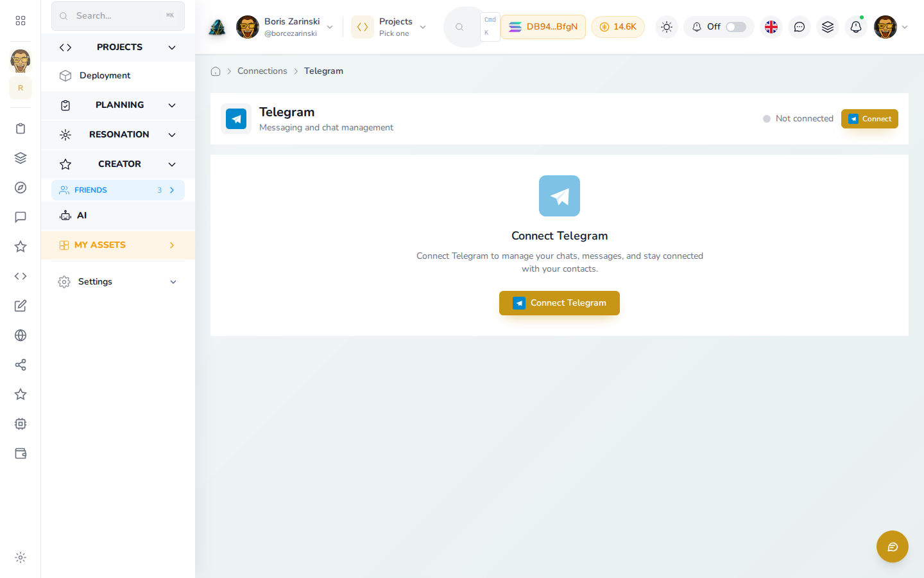Open the CPU chip icon
This screenshot has width=924, height=578.
[21, 424]
